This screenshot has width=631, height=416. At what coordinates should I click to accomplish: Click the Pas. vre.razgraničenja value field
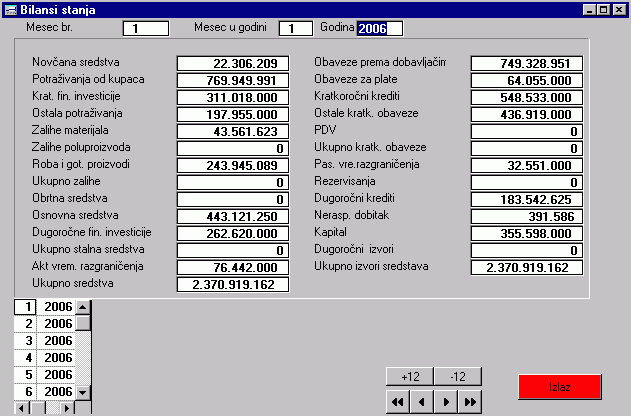(x=527, y=165)
